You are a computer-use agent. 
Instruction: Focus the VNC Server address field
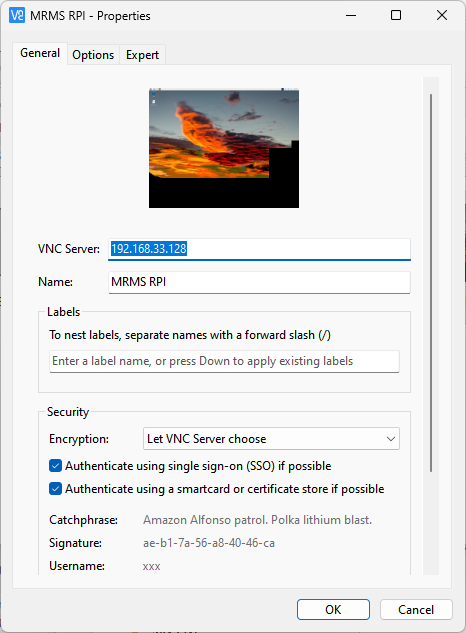(x=259, y=249)
